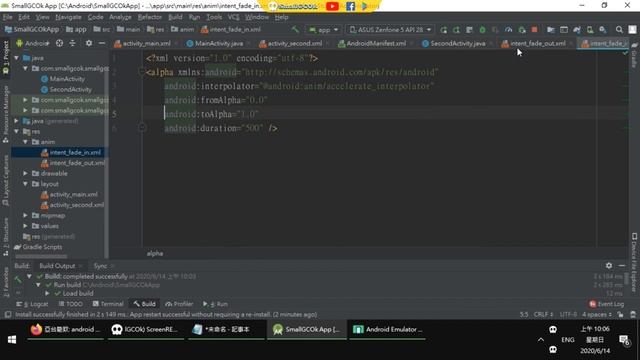Click the Make Project hammer icon

[x=295, y=29]
